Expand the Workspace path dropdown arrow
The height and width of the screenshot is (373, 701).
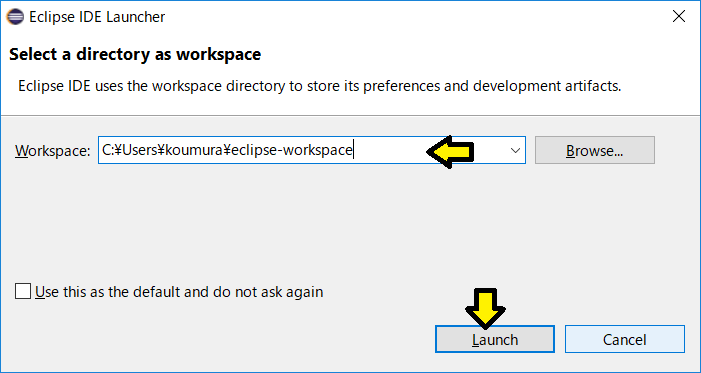point(515,150)
